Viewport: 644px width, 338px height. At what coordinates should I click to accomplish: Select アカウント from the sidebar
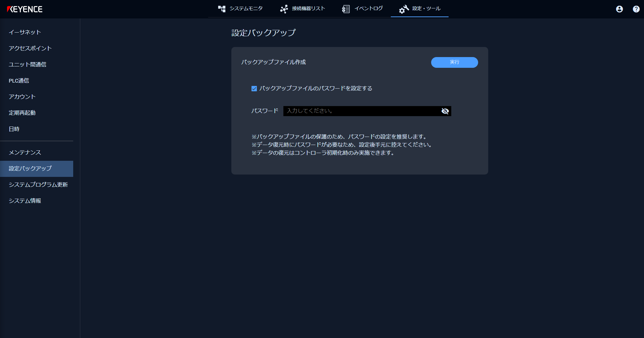click(x=22, y=97)
